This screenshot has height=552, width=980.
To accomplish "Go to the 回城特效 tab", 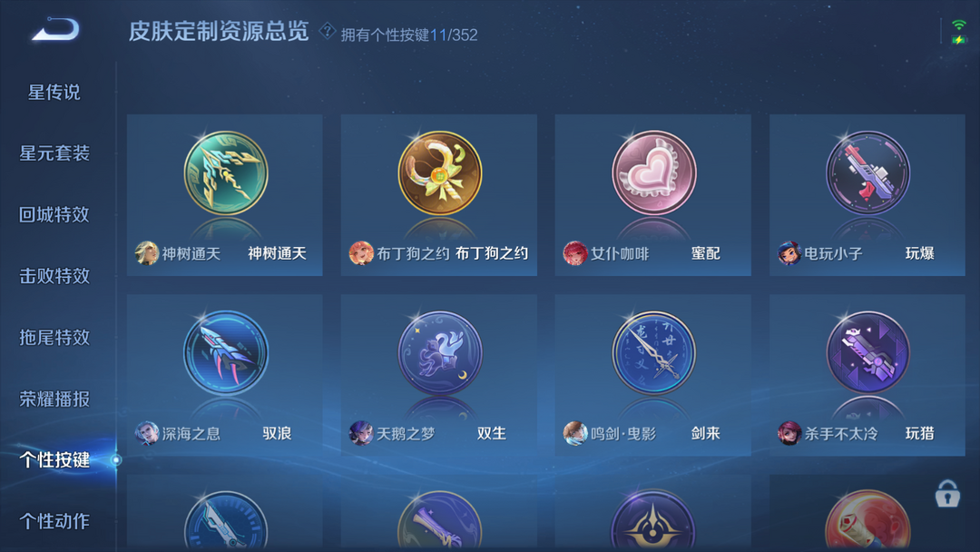I will (x=54, y=214).
